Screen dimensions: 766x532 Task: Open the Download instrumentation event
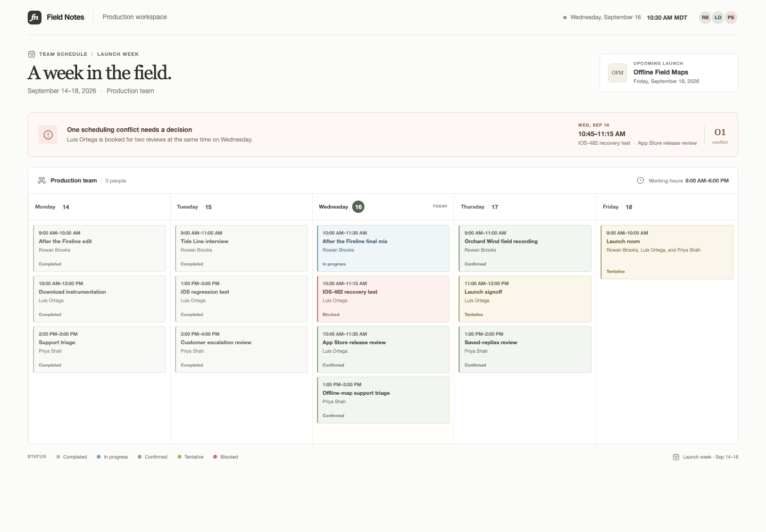[x=99, y=299]
